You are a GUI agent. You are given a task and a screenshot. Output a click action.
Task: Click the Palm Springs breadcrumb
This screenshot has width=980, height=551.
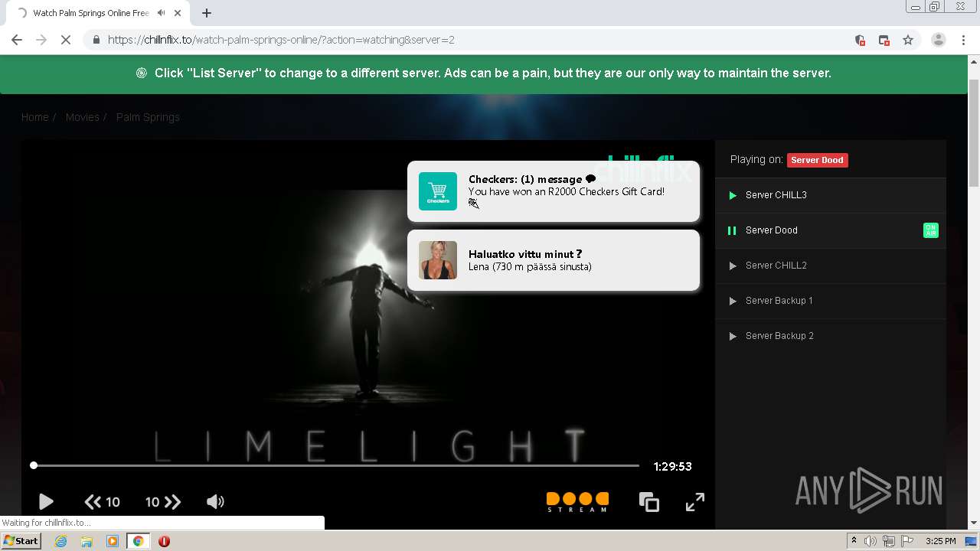148,117
